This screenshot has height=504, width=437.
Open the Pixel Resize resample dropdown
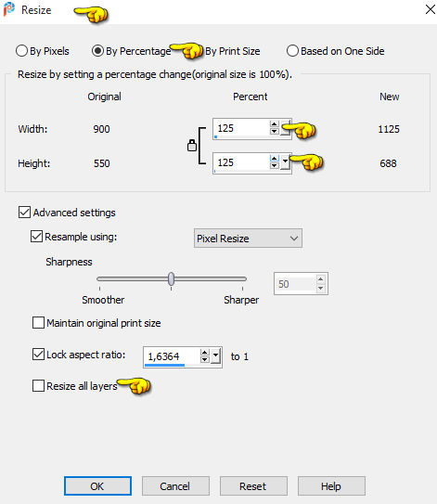tap(248, 239)
